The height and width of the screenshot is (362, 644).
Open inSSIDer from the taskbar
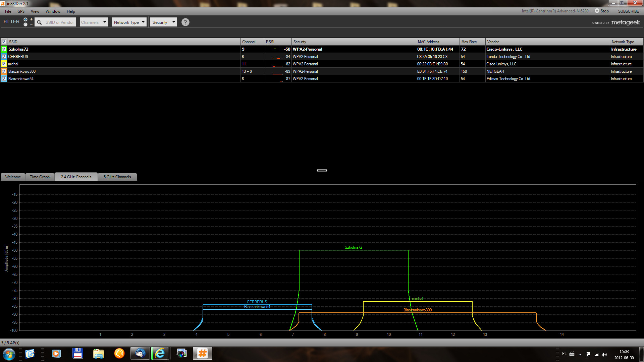click(202, 353)
